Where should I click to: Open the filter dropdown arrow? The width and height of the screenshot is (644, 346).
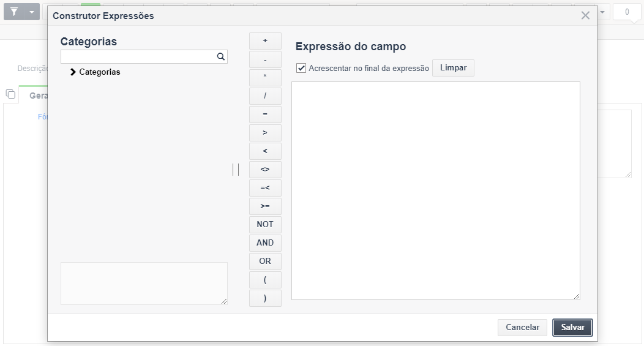(x=32, y=12)
